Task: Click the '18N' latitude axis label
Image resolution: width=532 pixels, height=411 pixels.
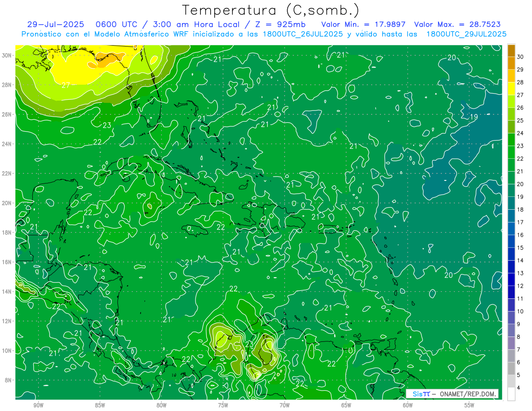Action: [x=7, y=232]
